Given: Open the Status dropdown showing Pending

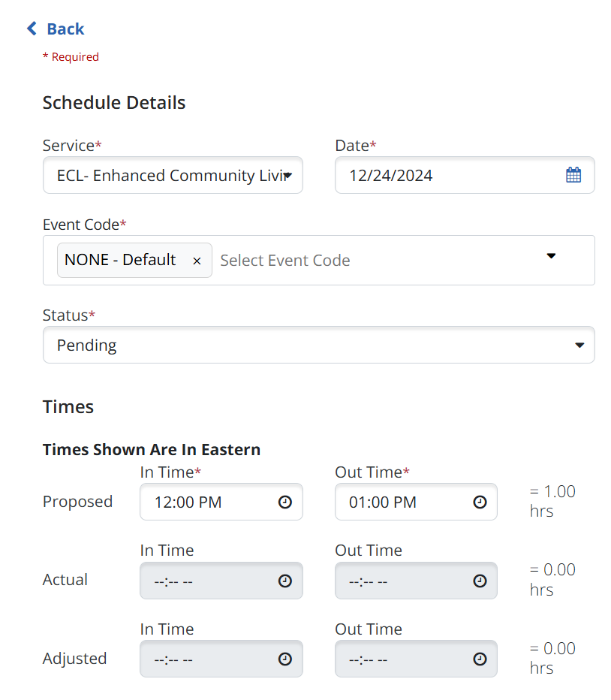Looking at the screenshot, I should (318, 345).
